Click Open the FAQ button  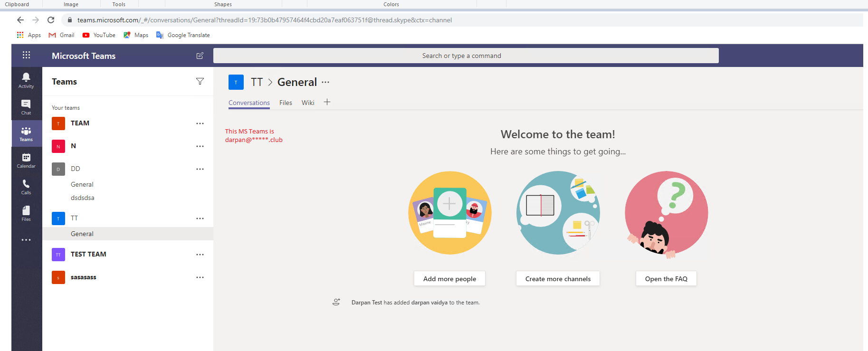click(666, 279)
